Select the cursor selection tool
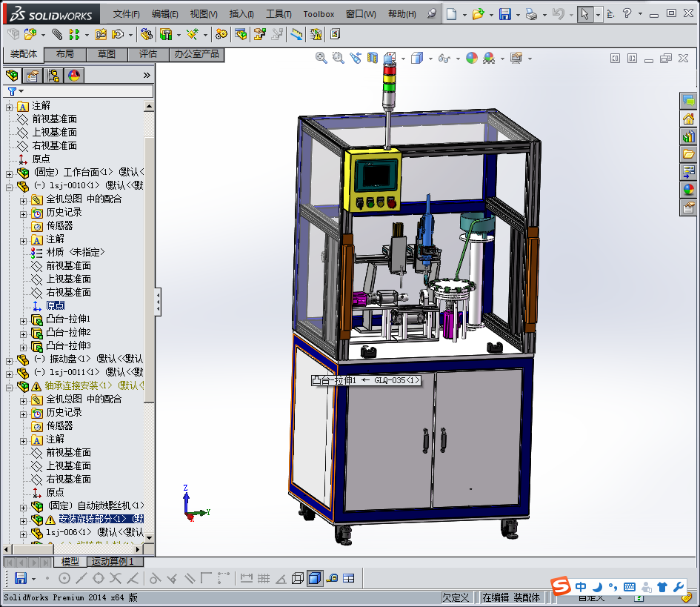Screen dimensions: 700x607 584,14
